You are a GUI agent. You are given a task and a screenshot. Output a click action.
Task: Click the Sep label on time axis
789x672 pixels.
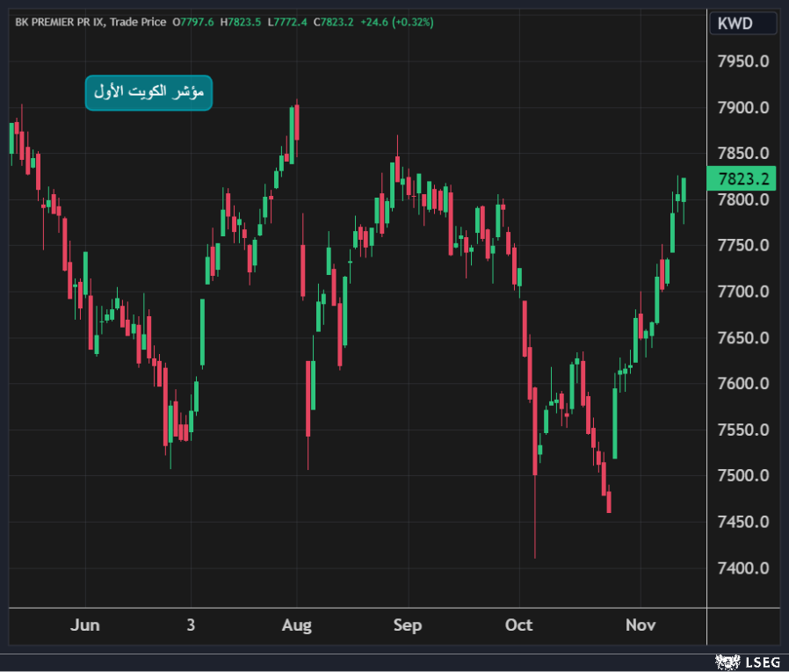(408, 625)
